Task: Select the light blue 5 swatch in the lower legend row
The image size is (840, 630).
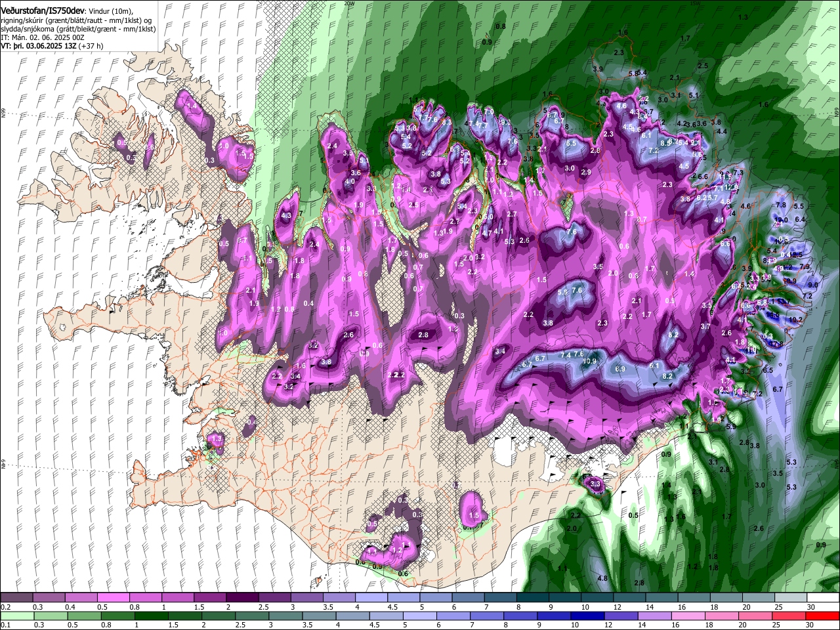Action: click(420, 616)
